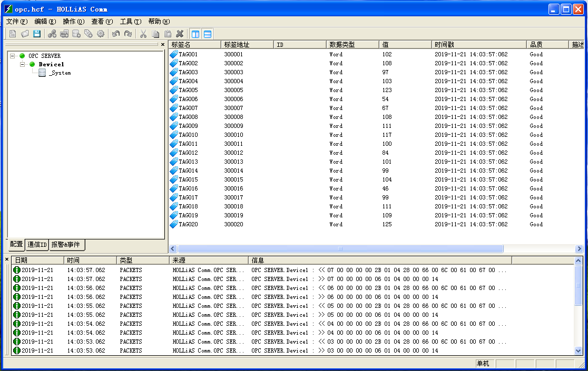588x371 pixels.
Task: Select the _System group node
Action: [60, 73]
